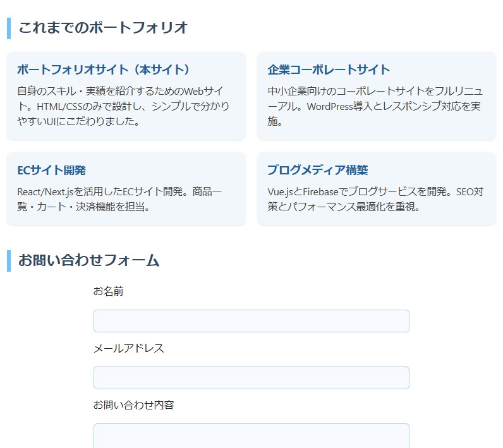Open the ポートフォリオサイト（本サイト） card title
503x448 pixels.
pos(103,70)
